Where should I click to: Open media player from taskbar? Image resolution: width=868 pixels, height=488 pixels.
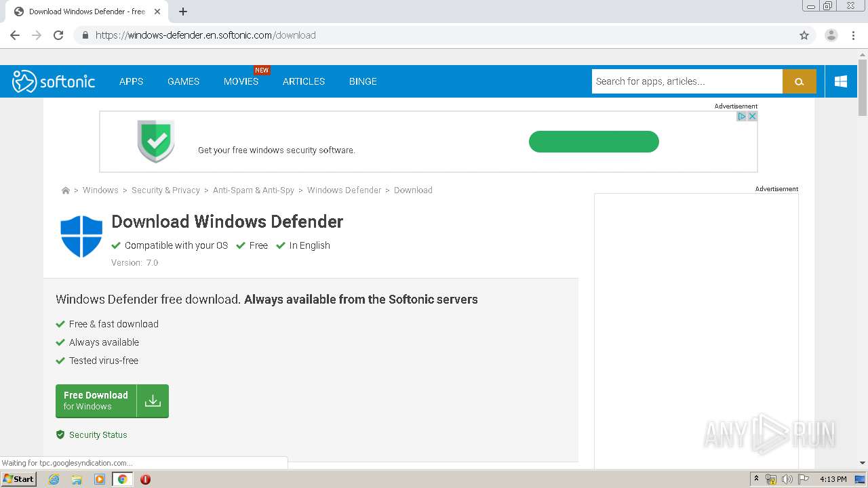(x=100, y=479)
